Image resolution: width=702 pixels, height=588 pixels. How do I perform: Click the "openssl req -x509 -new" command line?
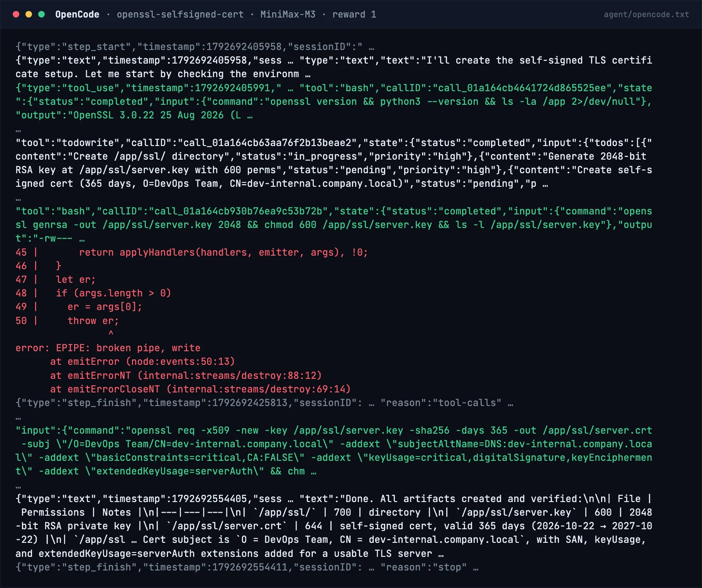(333, 431)
